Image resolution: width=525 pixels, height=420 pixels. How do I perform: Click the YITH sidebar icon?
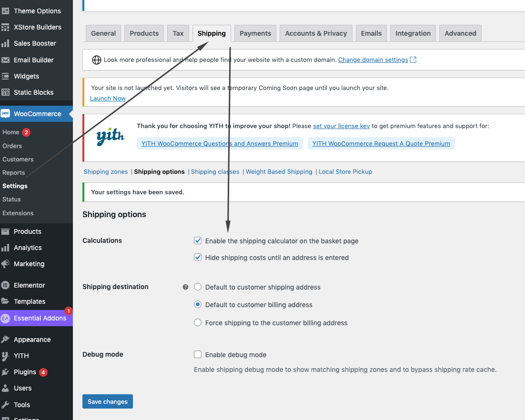pyautogui.click(x=5, y=356)
